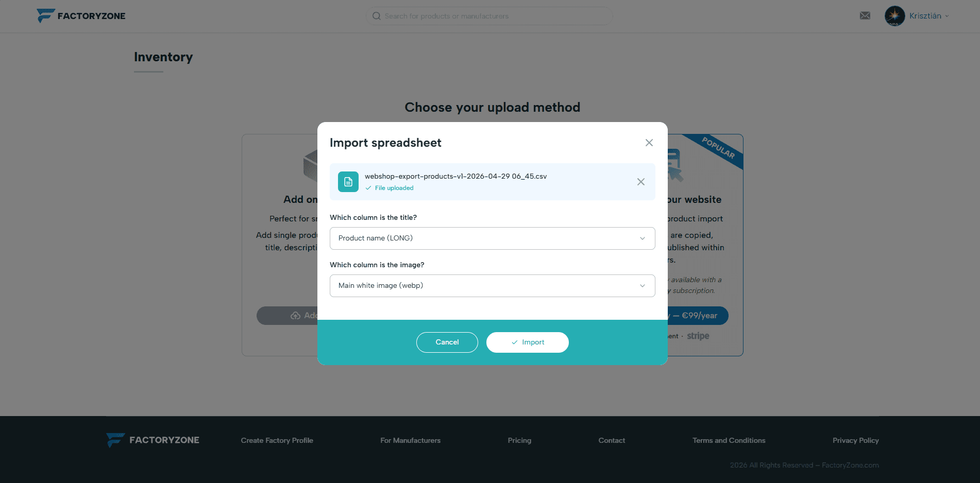Click the Cancel button
This screenshot has width=980, height=483.
tap(447, 342)
